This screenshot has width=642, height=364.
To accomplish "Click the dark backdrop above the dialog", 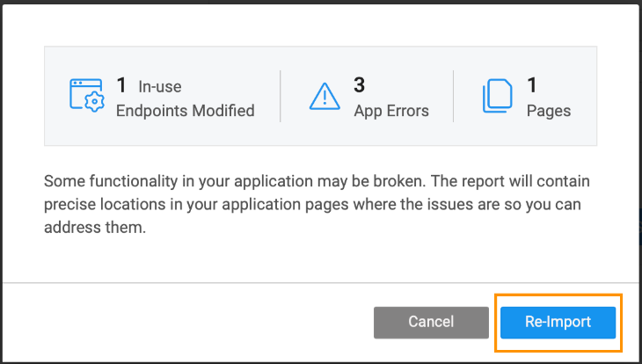I will pyautogui.click(x=321, y=2).
